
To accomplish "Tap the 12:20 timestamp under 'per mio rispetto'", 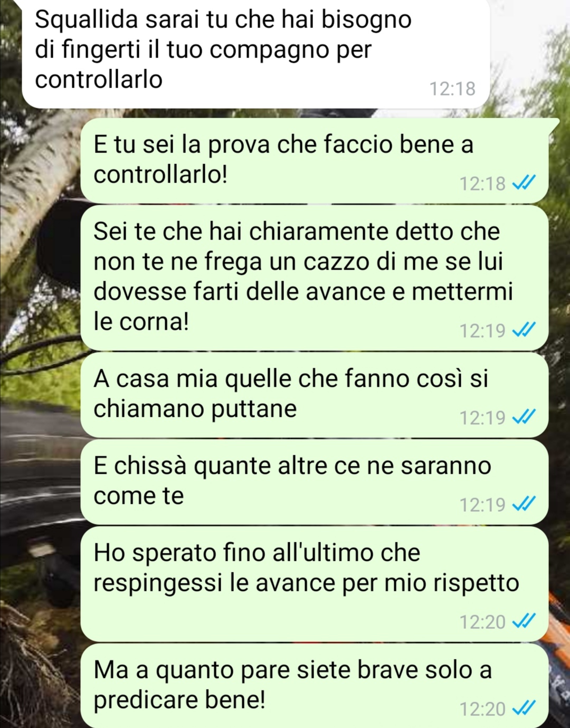I will pyautogui.click(x=482, y=622).
